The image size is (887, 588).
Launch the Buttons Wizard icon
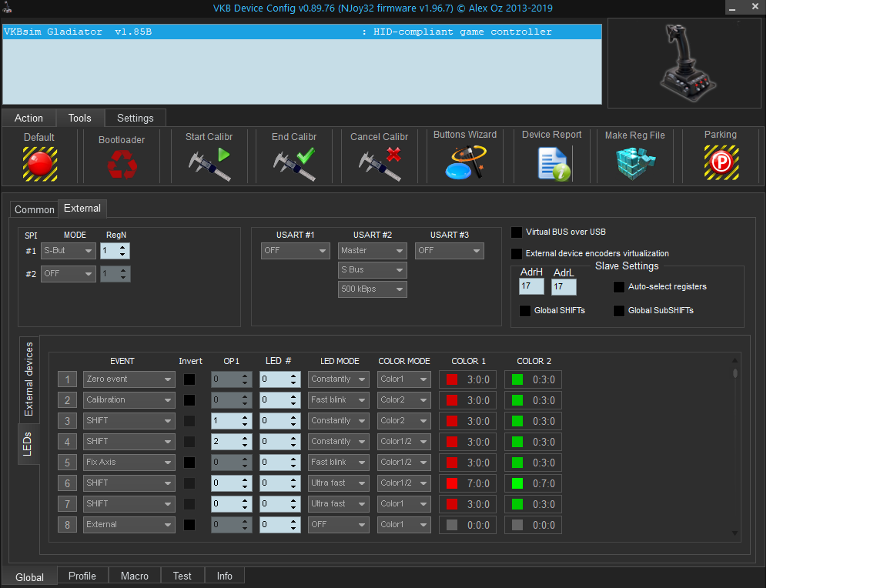click(x=465, y=162)
